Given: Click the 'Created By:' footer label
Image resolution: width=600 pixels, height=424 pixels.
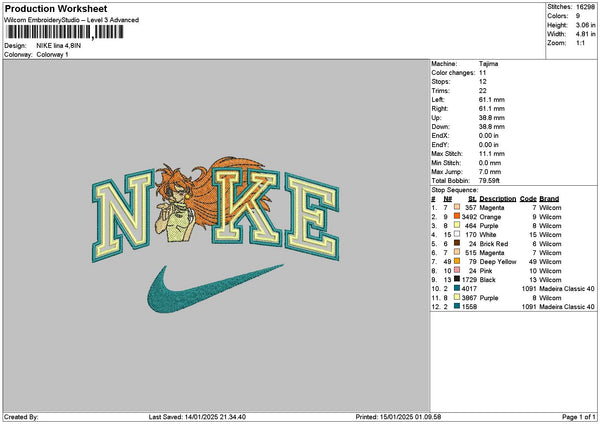Looking at the screenshot, I should [x=21, y=417].
